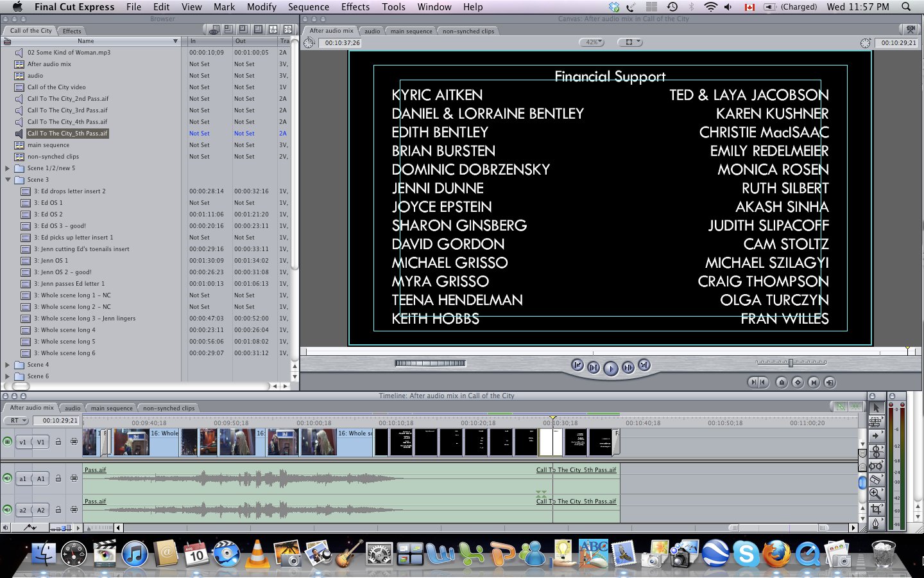Select the Pen tool
Screen dimensions: 924x578
(x=877, y=523)
